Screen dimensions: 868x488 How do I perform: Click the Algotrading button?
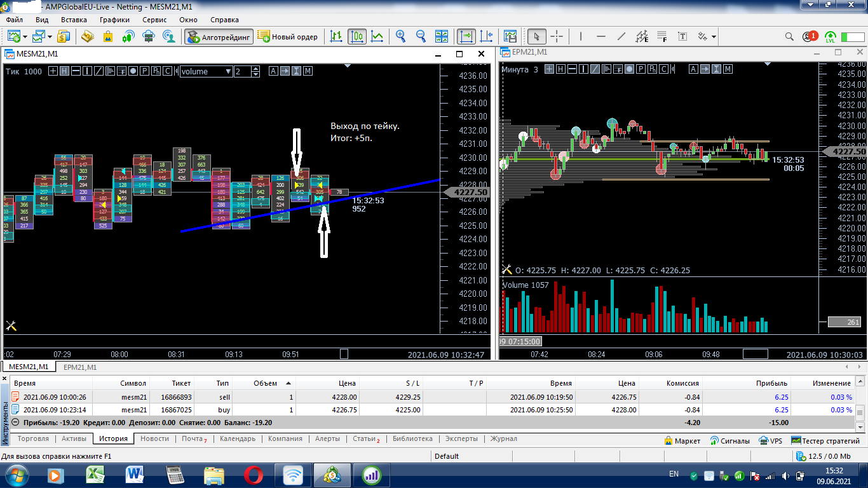pos(219,36)
